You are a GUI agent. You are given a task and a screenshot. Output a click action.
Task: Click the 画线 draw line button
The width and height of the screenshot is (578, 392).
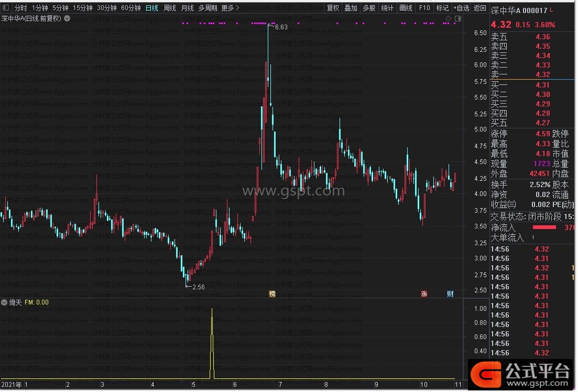[x=406, y=8]
